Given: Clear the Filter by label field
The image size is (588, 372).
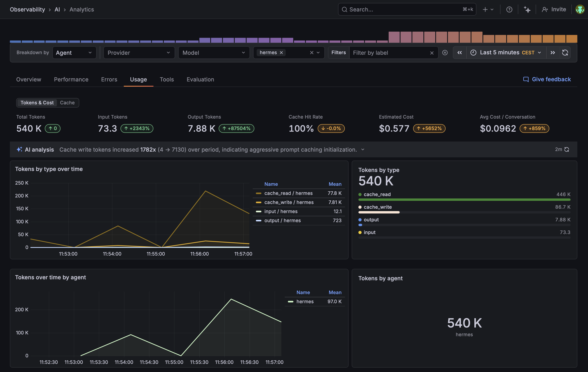Looking at the screenshot, I should (x=432, y=53).
